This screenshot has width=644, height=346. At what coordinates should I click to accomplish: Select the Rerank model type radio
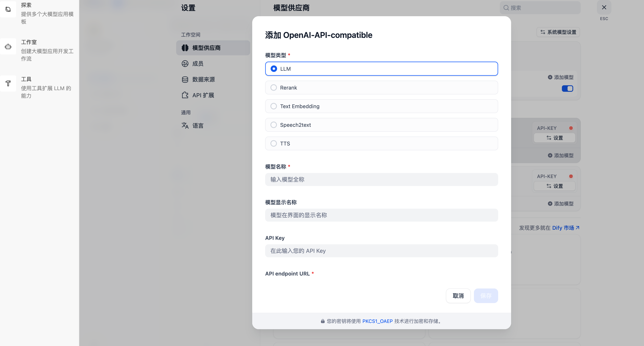click(274, 88)
